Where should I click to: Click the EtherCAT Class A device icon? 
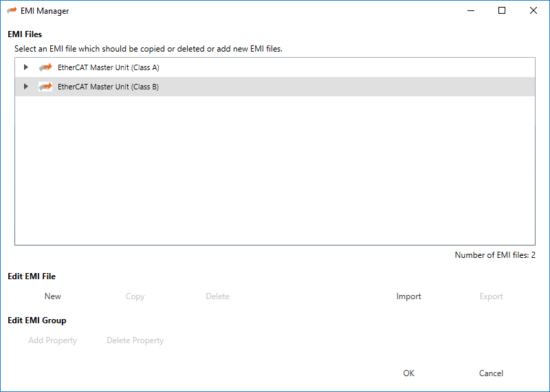coord(45,67)
